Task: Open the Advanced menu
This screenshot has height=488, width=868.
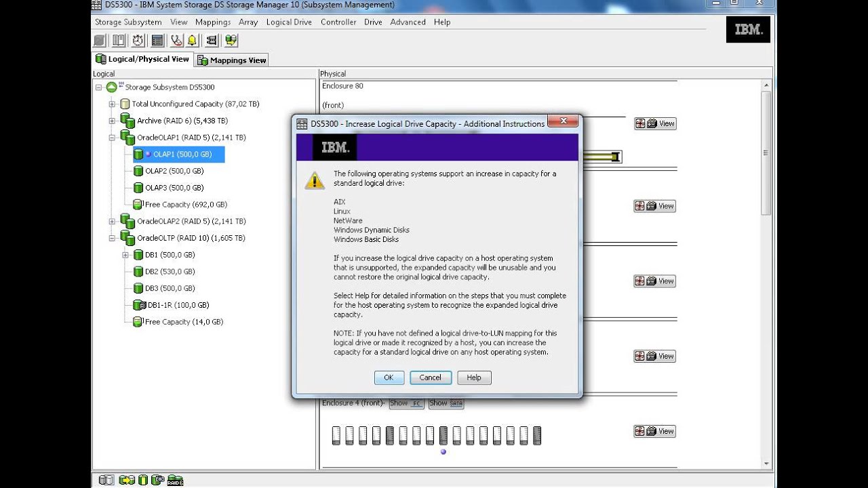Action: pyautogui.click(x=408, y=22)
